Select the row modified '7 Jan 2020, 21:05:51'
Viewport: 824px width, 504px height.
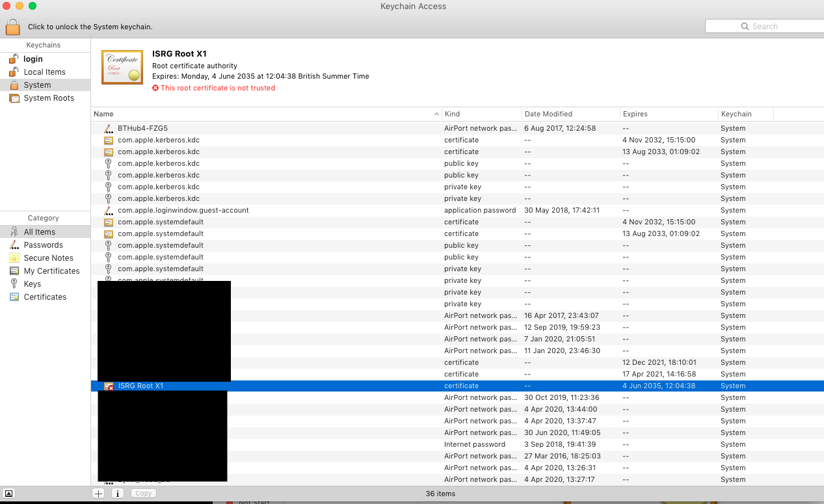(457, 339)
